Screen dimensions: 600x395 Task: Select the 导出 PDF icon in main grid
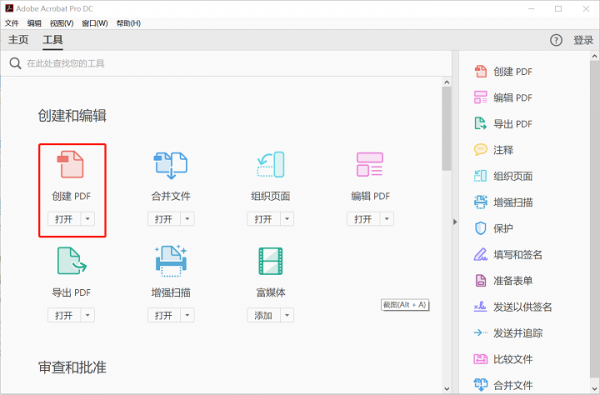[x=72, y=261]
